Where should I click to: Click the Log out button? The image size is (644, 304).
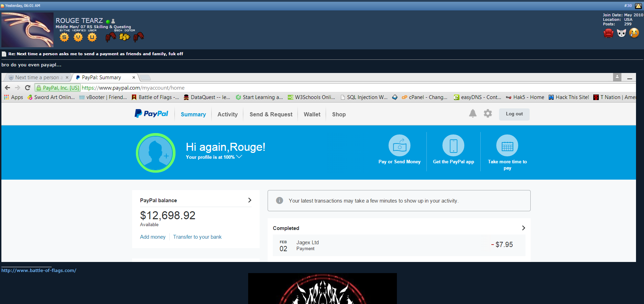point(514,114)
